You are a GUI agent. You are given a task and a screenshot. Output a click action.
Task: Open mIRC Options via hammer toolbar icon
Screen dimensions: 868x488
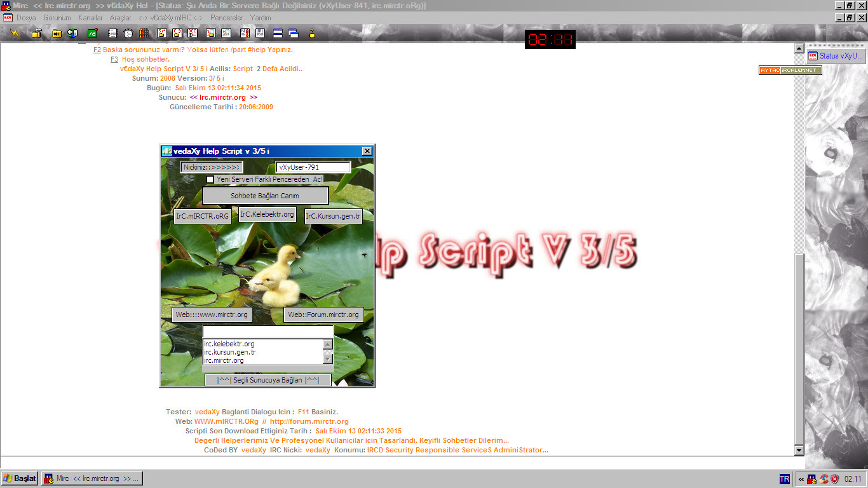[37, 33]
